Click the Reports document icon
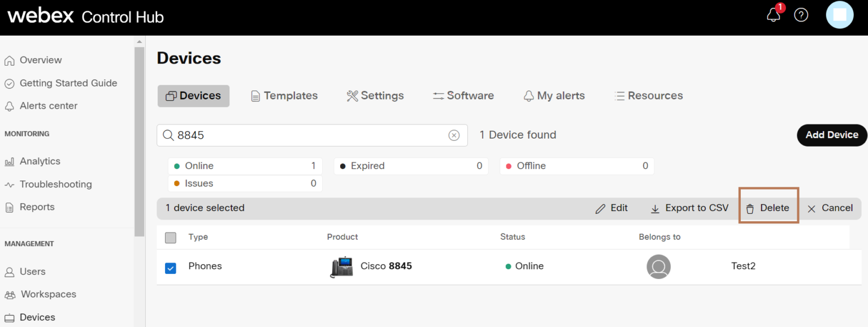This screenshot has width=868, height=327. (10, 208)
